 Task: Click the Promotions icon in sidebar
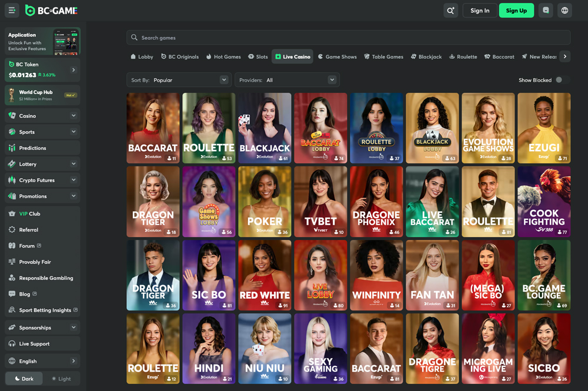[x=12, y=196]
